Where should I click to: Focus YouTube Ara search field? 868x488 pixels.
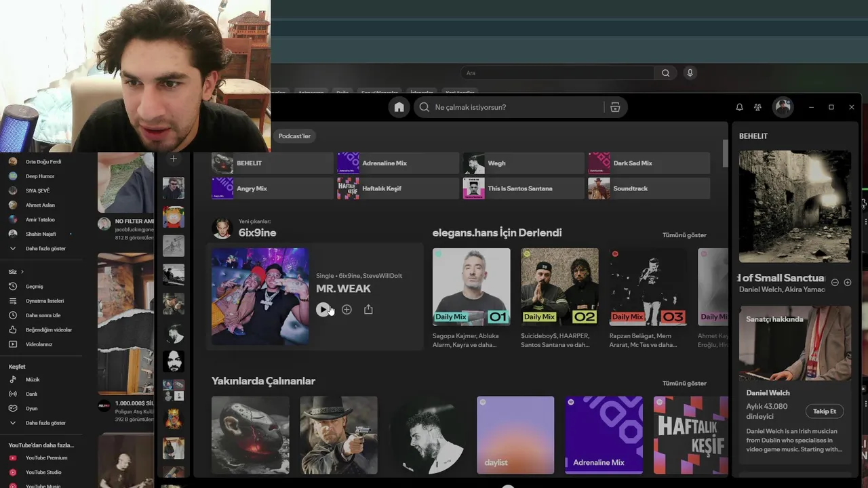click(557, 73)
